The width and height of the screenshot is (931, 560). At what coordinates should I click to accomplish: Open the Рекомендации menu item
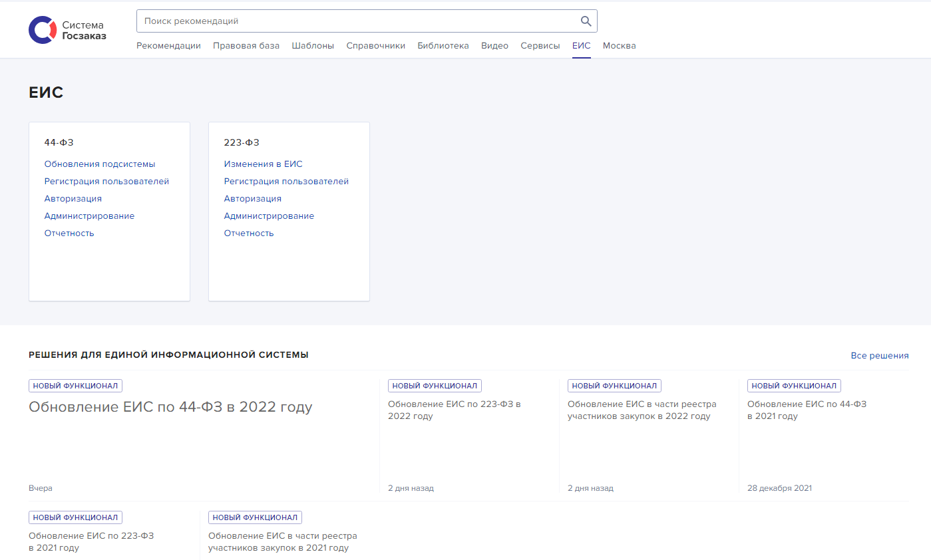click(168, 46)
